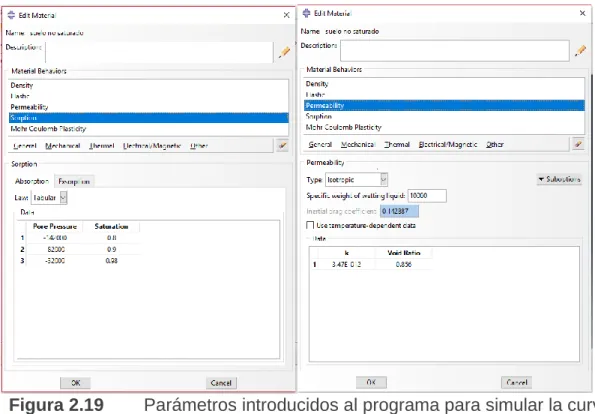Open Other menu in left dialog
595x414 pixels.
(199, 146)
